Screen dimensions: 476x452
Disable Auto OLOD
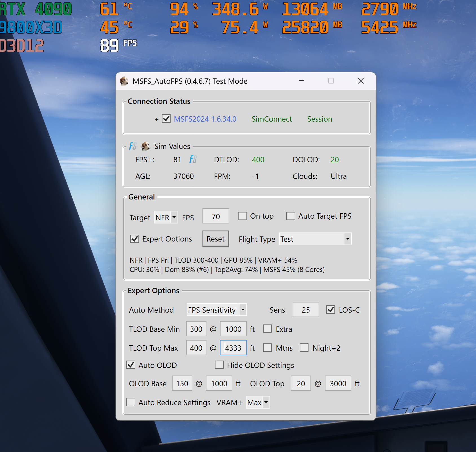131,365
